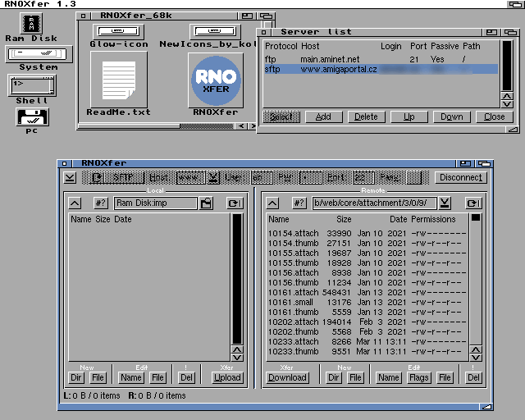This screenshot has width=525, height=420.
Task: Launch the RNOXfer application icon
Action: pyautogui.click(x=215, y=80)
